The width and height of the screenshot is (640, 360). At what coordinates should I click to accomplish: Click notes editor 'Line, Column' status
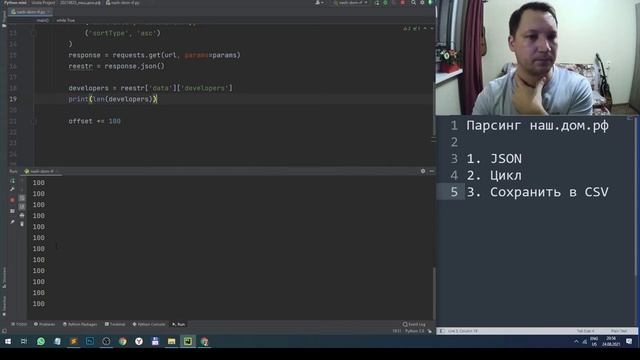[x=463, y=331]
